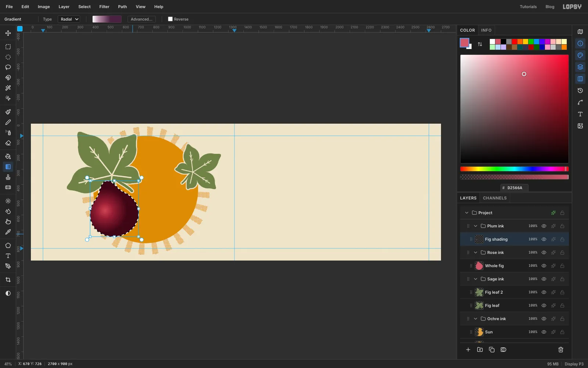Create a new layer group folder
Screen dimensions: 588x368
(x=480, y=350)
